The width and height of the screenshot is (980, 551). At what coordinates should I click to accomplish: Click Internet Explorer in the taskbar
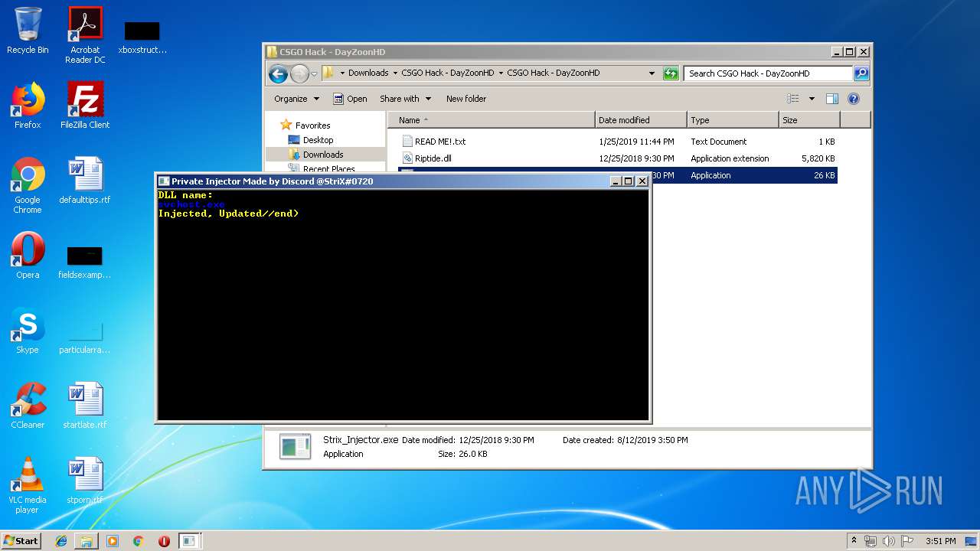click(61, 541)
